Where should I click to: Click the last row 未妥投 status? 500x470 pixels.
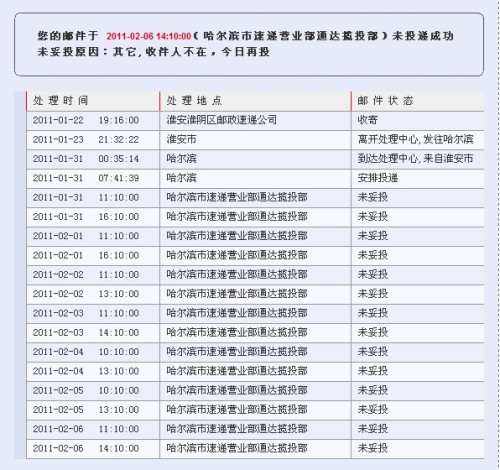(x=373, y=448)
